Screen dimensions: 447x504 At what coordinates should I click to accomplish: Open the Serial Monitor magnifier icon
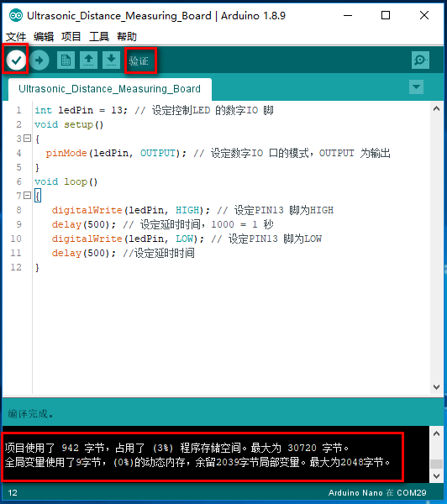(420, 60)
